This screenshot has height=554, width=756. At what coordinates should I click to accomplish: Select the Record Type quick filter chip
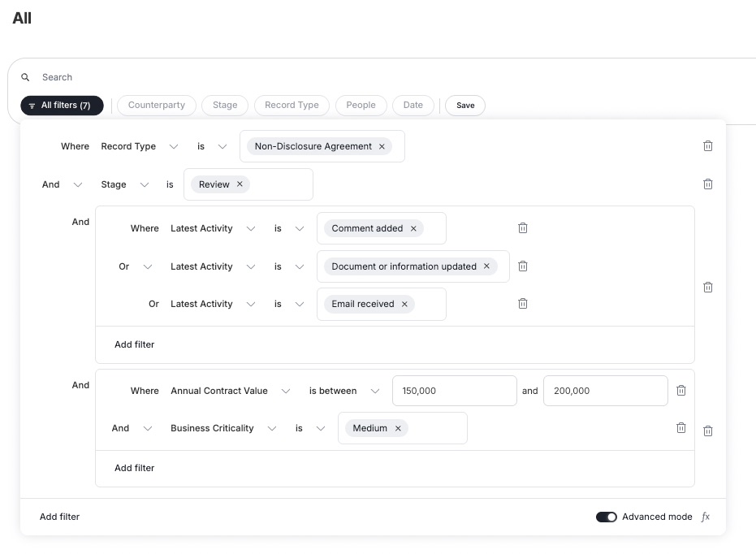click(x=292, y=105)
